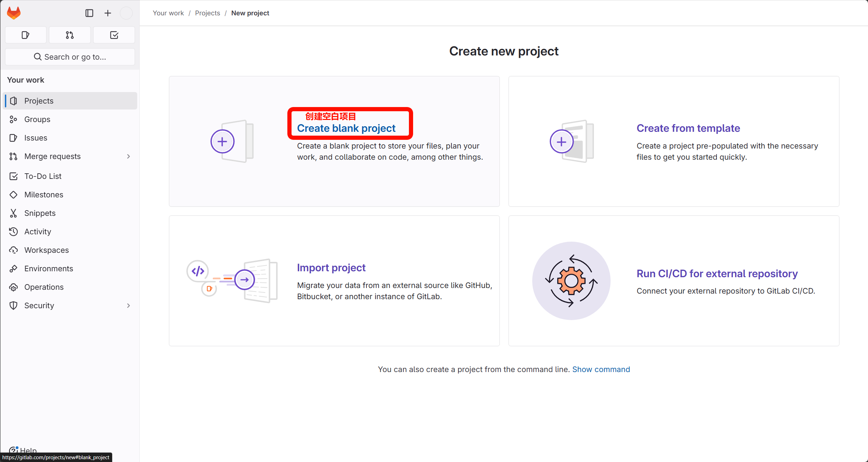Open the plus create-new menu
Viewport: 868px width, 462px height.
pos(108,13)
